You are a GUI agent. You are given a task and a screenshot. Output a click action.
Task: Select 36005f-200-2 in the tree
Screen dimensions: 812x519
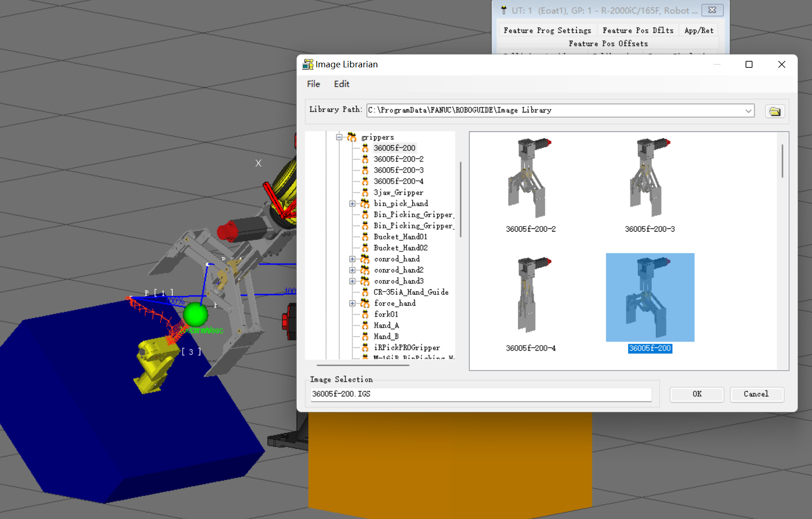pos(399,159)
